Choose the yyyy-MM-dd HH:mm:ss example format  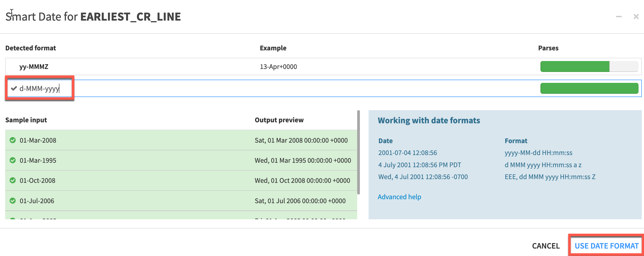tap(538, 153)
